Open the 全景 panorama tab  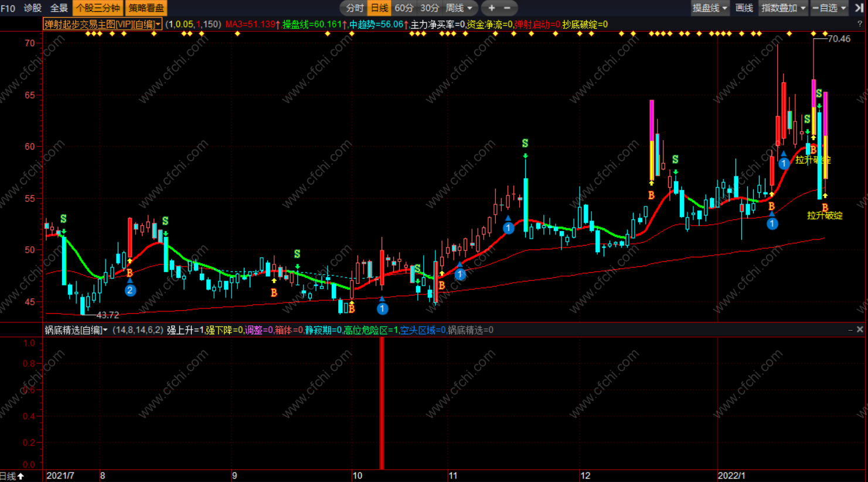pyautogui.click(x=59, y=8)
